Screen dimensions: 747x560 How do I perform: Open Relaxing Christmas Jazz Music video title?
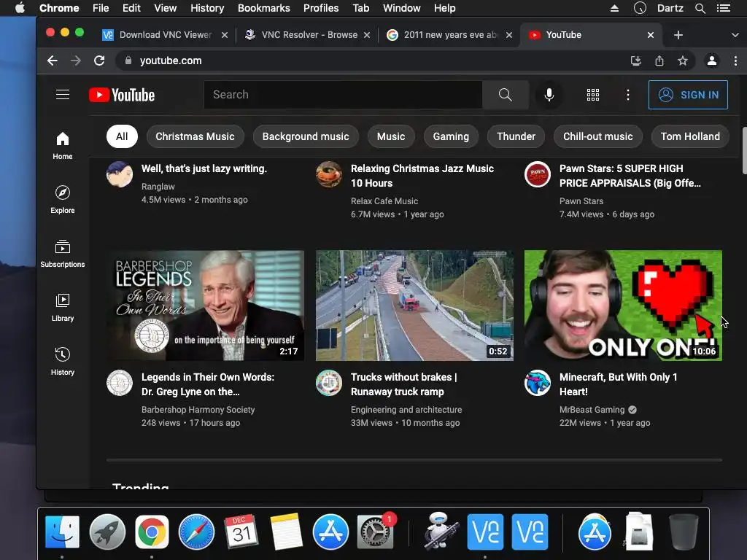[x=422, y=176]
